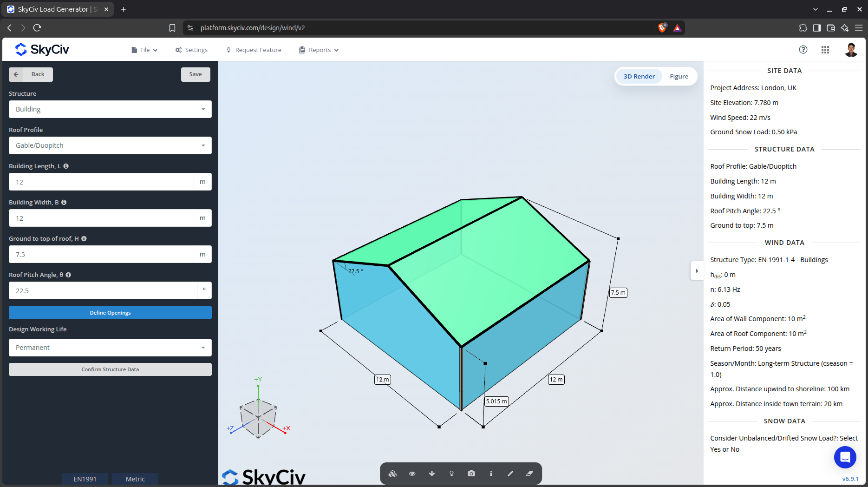Viewport: 868px width, 487px height.
Task: Click the eraser icon in viewer toolbar
Action: (x=529, y=474)
